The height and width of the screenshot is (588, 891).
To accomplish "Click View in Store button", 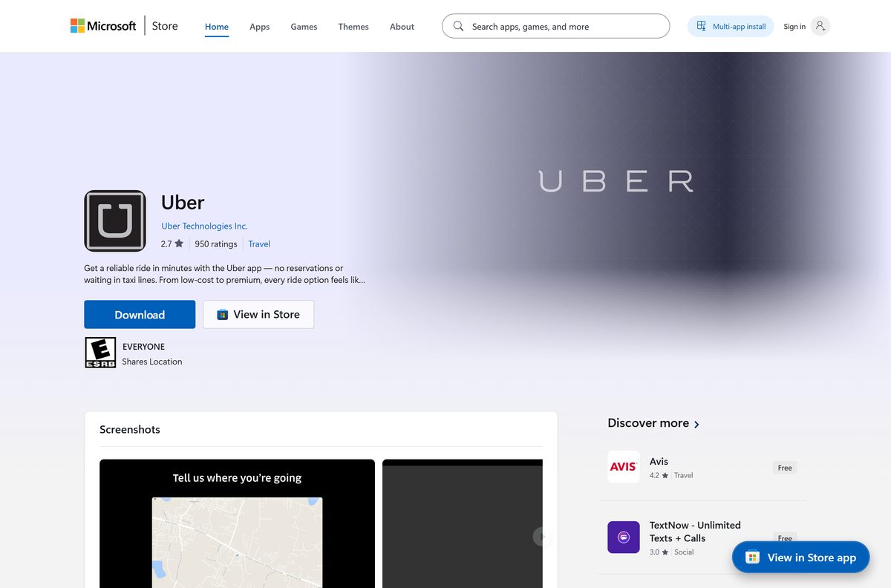I will 258,314.
